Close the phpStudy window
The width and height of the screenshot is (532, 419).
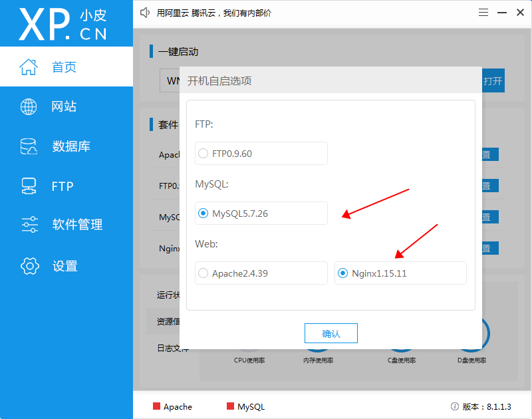[x=520, y=13]
